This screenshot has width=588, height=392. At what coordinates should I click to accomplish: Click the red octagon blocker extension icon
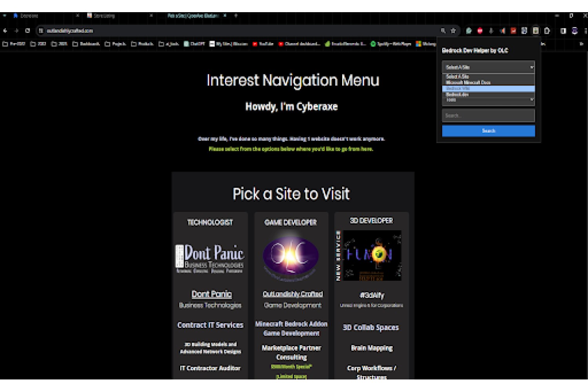pyautogui.click(x=480, y=31)
